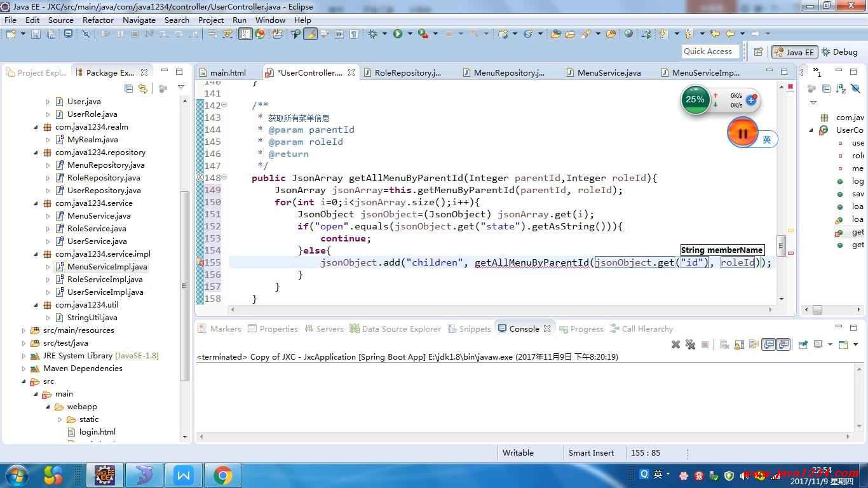Click the Package Explorer vertical scrollbar
This screenshot has height=488, width=868.
185,286
